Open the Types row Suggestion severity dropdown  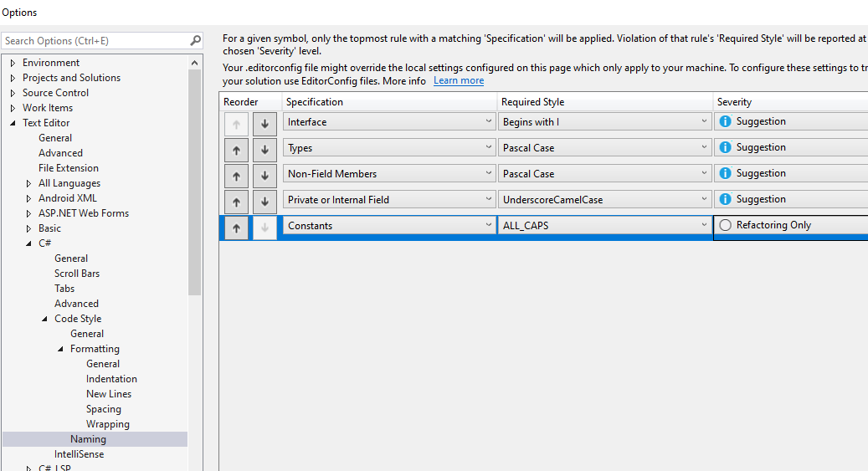(791, 147)
